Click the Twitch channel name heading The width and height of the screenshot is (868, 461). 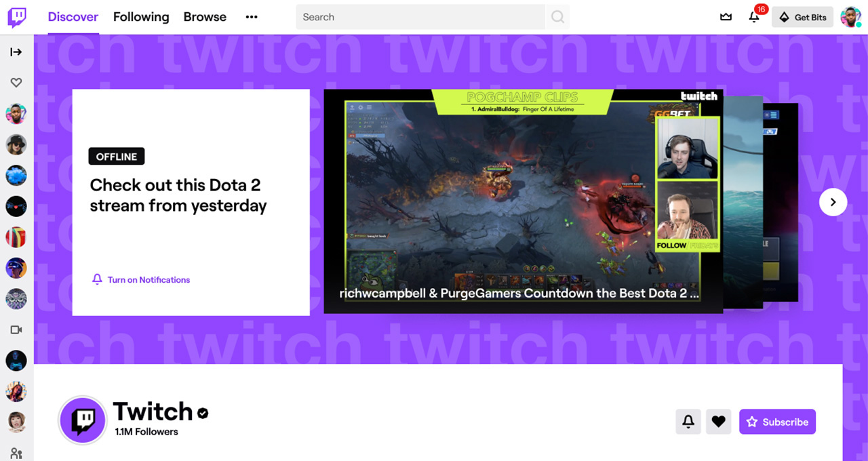pos(153,412)
